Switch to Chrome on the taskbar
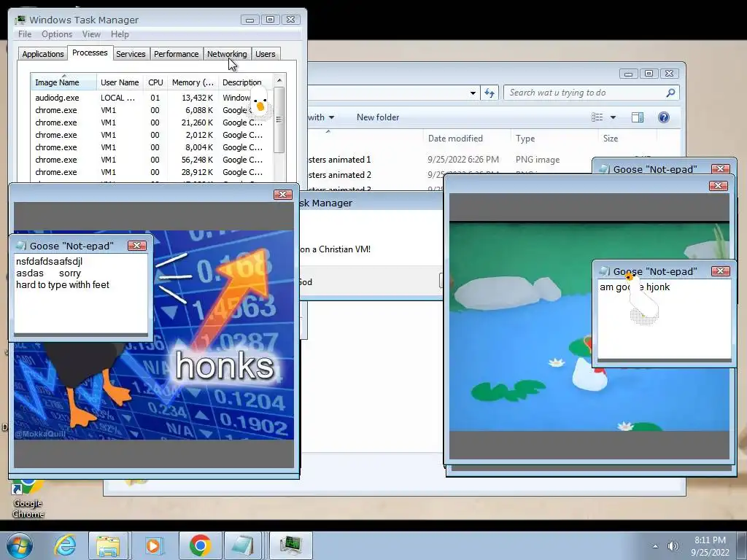This screenshot has height=560, width=747. tap(200, 545)
